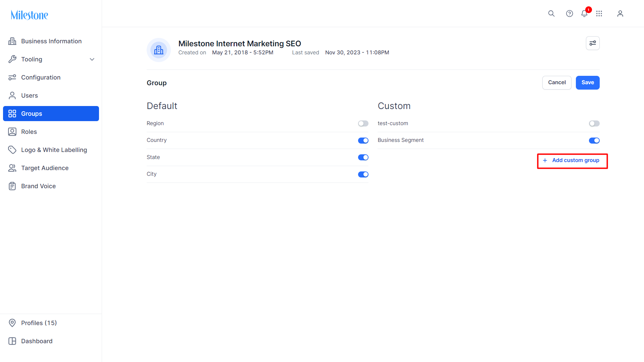644x362 pixels.
Task: Click the Roles badge icon
Action: tap(12, 132)
